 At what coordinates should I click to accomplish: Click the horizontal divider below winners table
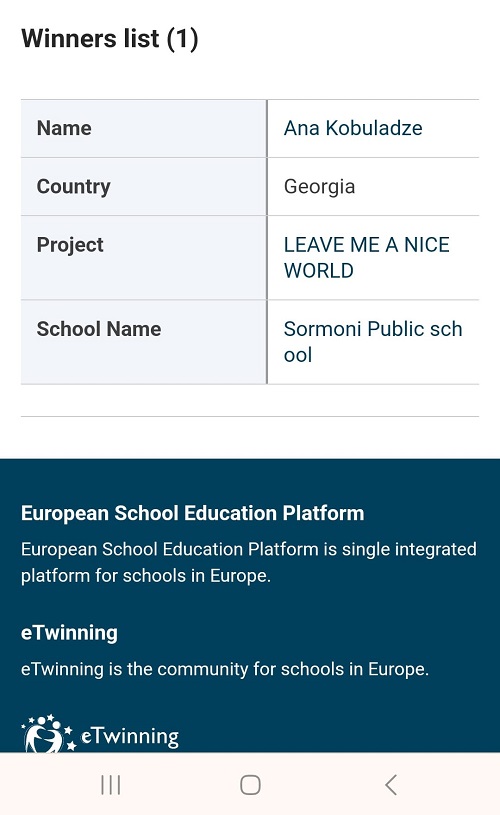[x=249, y=416]
